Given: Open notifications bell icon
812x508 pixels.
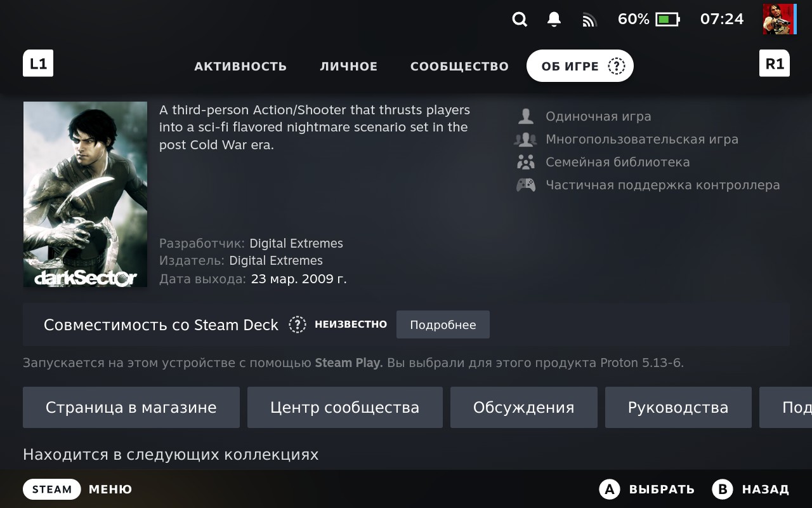Looking at the screenshot, I should coord(554,20).
